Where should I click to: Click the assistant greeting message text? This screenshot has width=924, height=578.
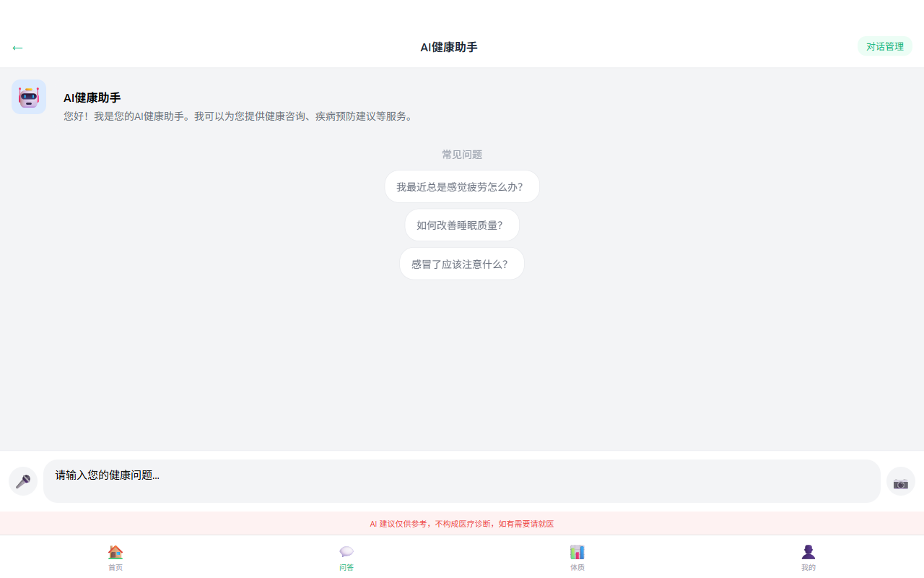point(238,116)
